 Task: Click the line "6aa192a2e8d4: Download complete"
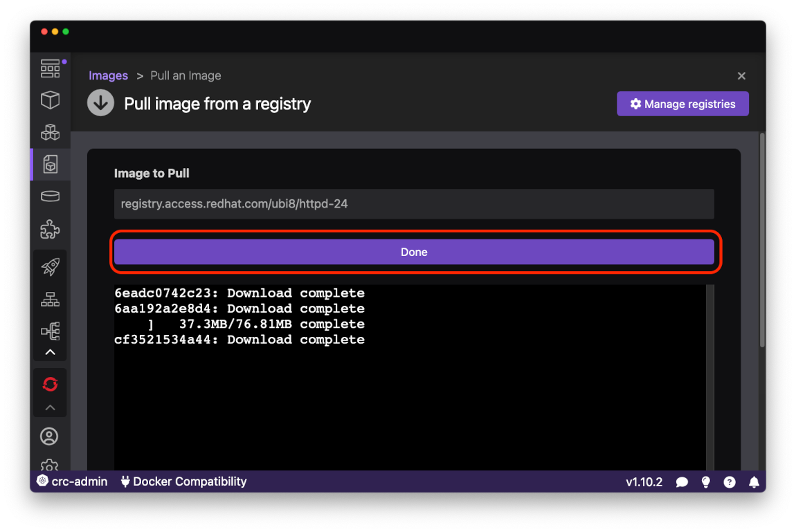click(x=239, y=309)
